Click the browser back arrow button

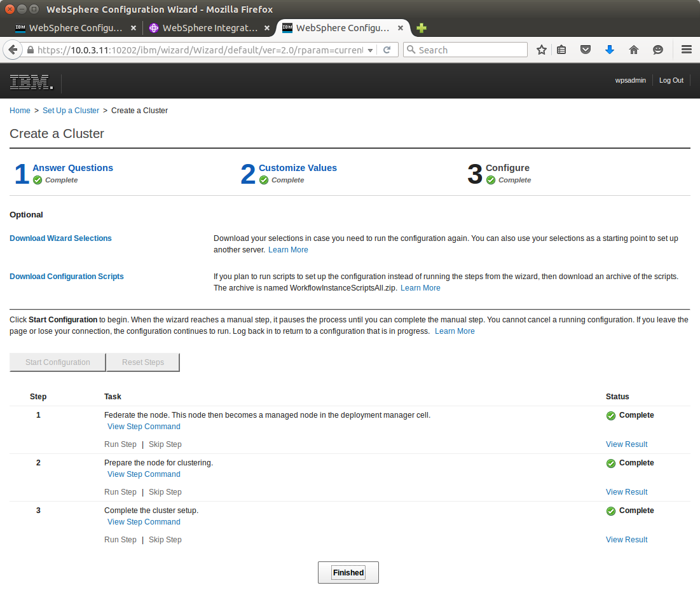(13, 50)
